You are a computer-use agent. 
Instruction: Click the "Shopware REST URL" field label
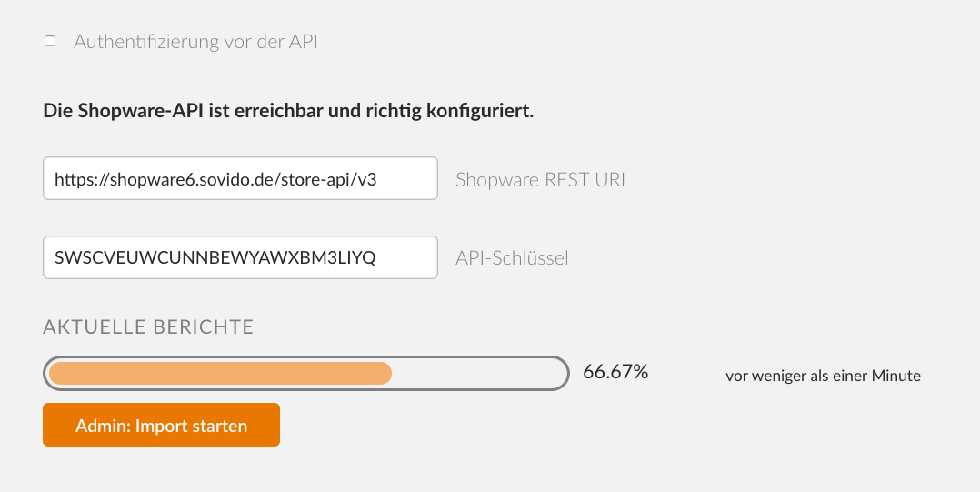[543, 179]
